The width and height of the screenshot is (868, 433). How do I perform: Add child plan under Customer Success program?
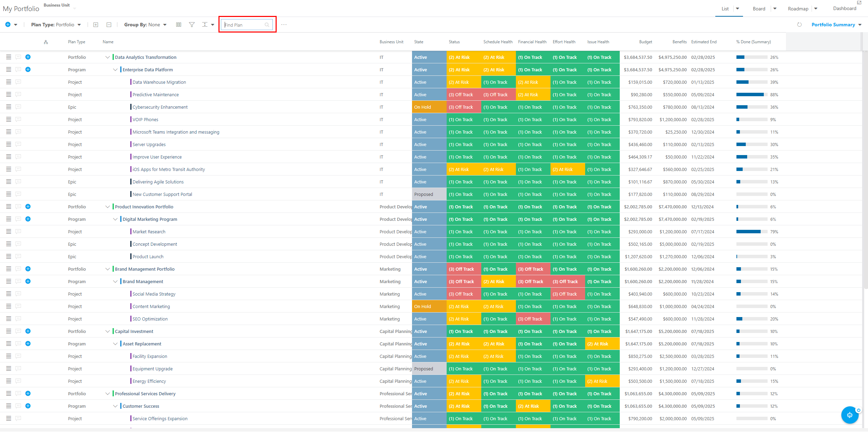28,406
